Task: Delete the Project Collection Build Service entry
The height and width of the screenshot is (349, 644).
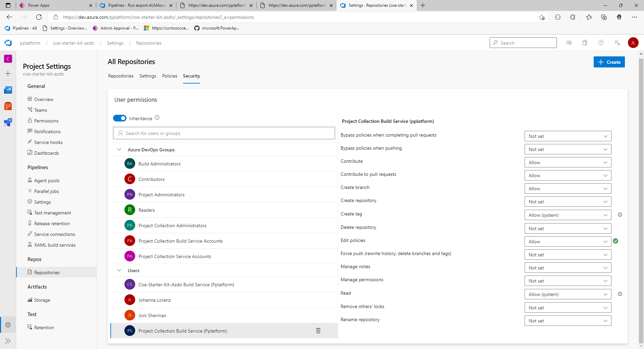Action: tap(318, 331)
